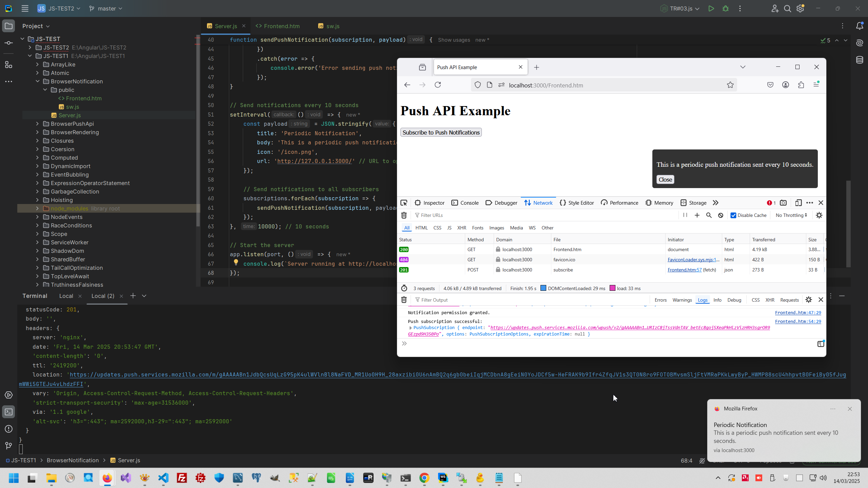
Task: Open the Structure tool window icon
Action: tap(8, 64)
